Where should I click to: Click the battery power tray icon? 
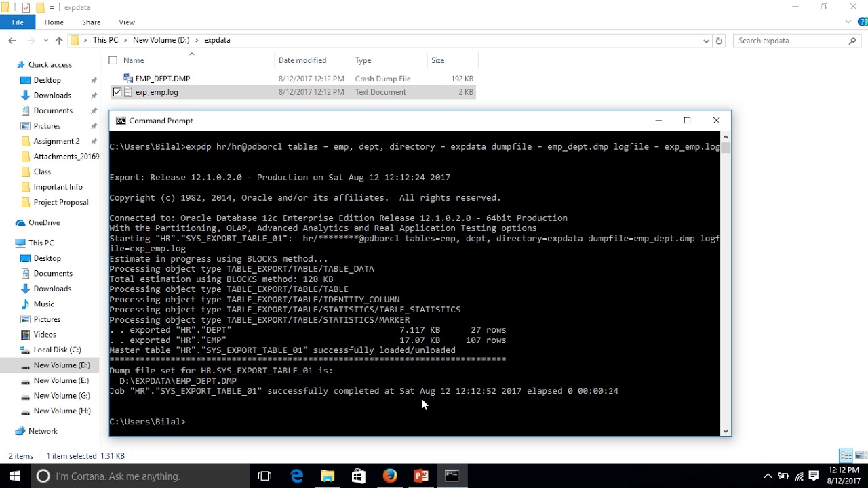783,476
